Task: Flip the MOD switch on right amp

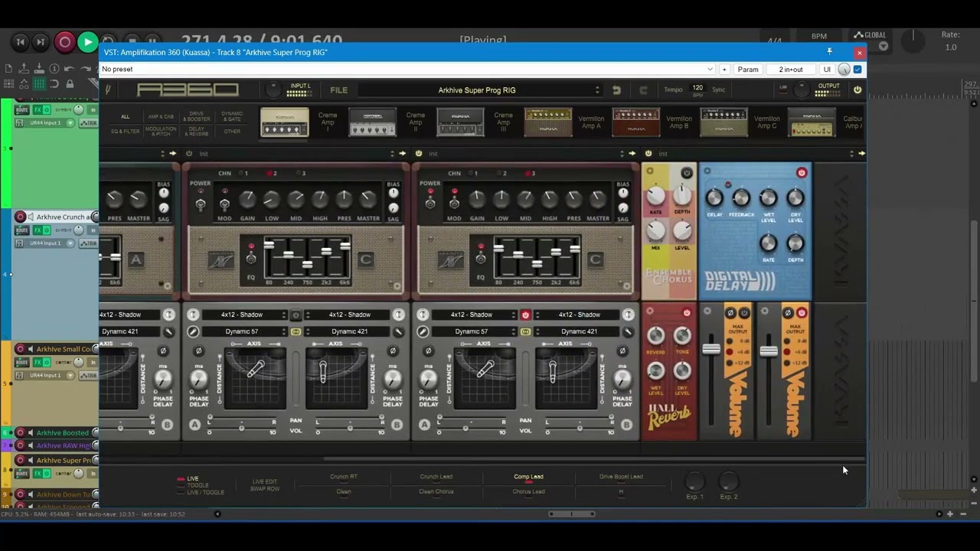Action: (x=454, y=203)
